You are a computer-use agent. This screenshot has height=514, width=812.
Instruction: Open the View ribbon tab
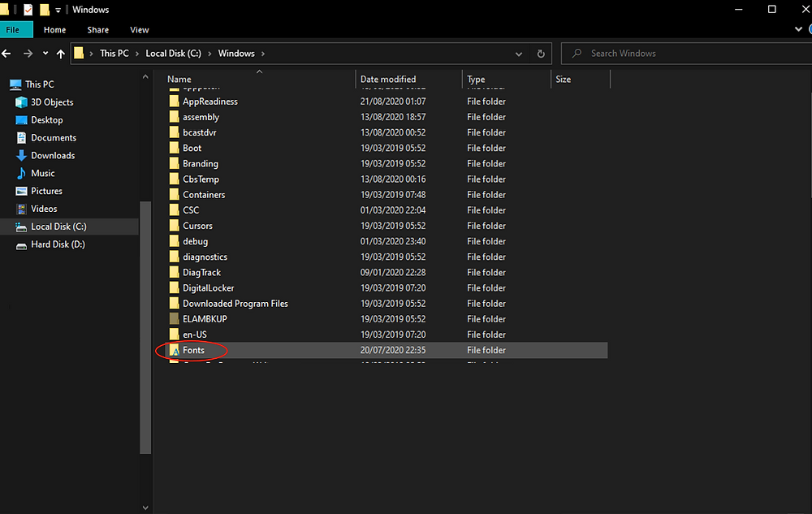(x=140, y=30)
